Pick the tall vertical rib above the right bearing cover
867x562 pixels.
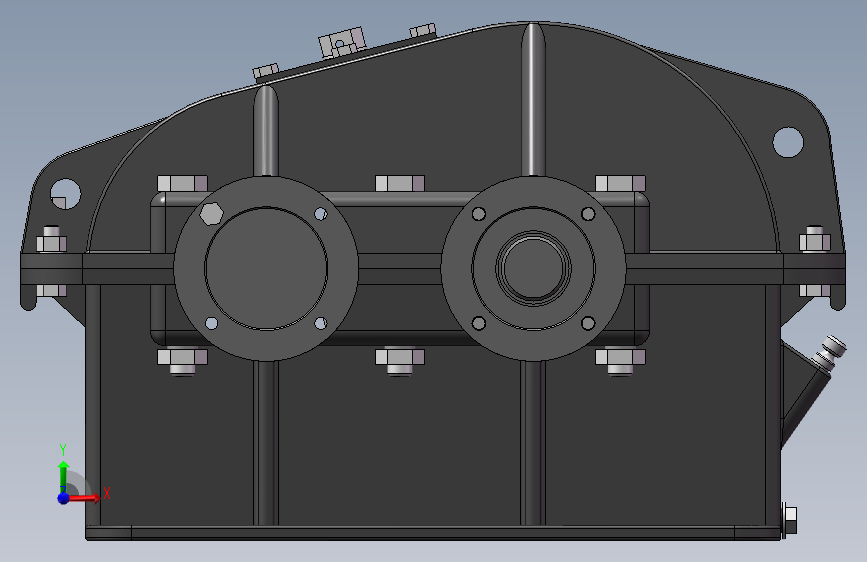[x=533, y=100]
